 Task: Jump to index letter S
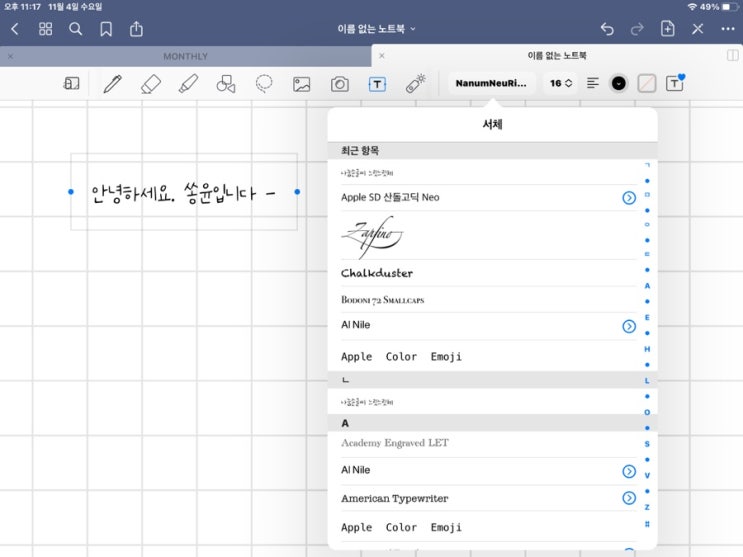pyautogui.click(x=647, y=444)
